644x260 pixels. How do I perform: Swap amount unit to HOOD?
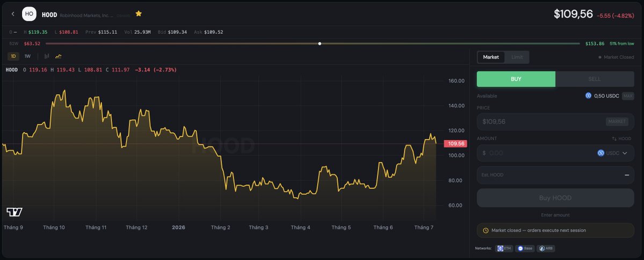click(x=621, y=139)
